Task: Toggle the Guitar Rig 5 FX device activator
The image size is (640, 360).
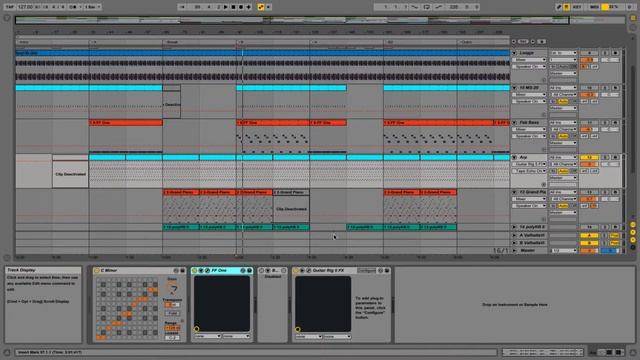Action: click(296, 271)
